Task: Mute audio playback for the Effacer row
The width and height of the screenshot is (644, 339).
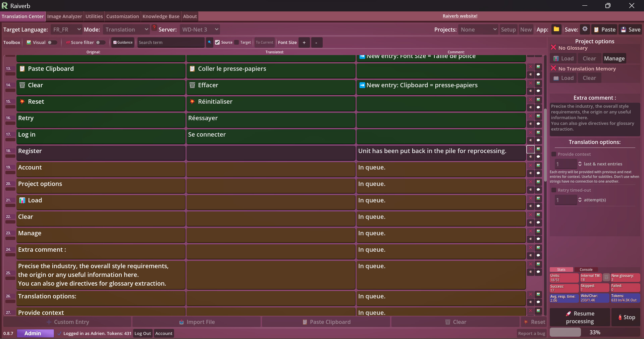Action: 530,91
